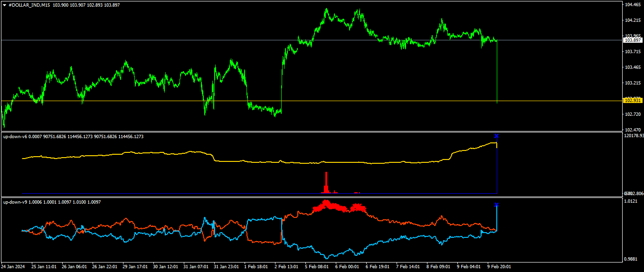Click the 0.9881 label on up-down-v9 scale
This screenshot has width=644, height=272.
[x=631, y=259]
